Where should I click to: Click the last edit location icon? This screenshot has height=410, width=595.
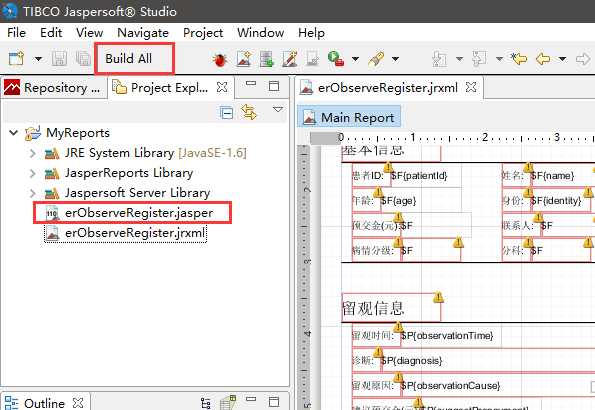tap(519, 59)
